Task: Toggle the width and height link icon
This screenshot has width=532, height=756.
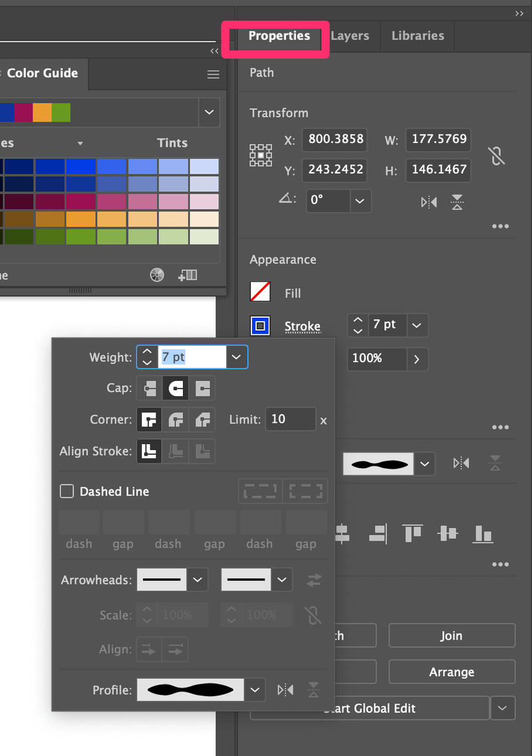Action: pos(496,155)
